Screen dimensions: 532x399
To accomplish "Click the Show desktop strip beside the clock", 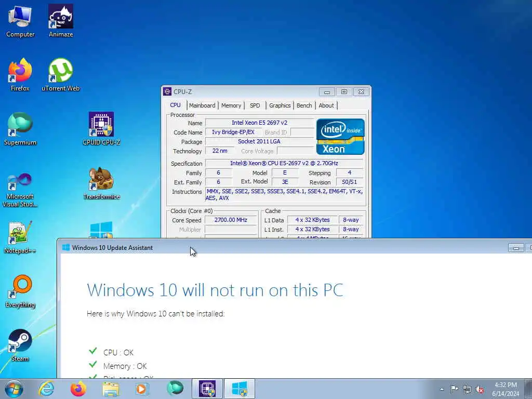I will point(528,389).
